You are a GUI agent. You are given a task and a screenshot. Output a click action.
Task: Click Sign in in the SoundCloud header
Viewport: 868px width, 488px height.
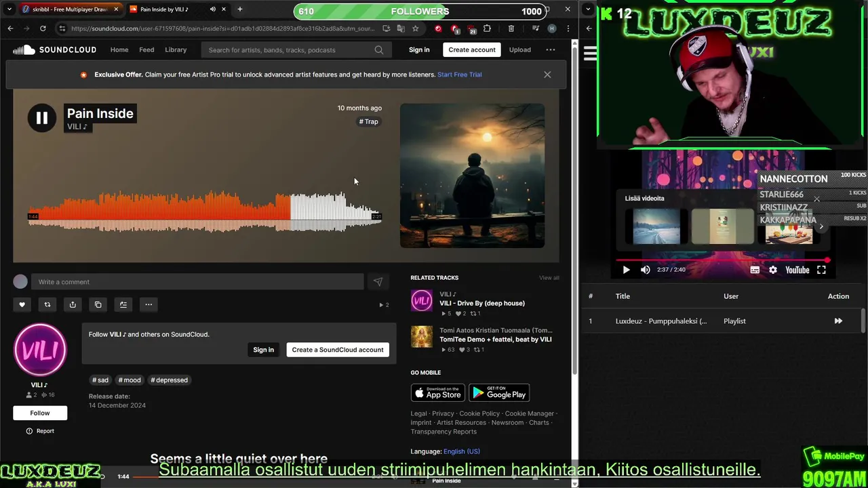419,49
